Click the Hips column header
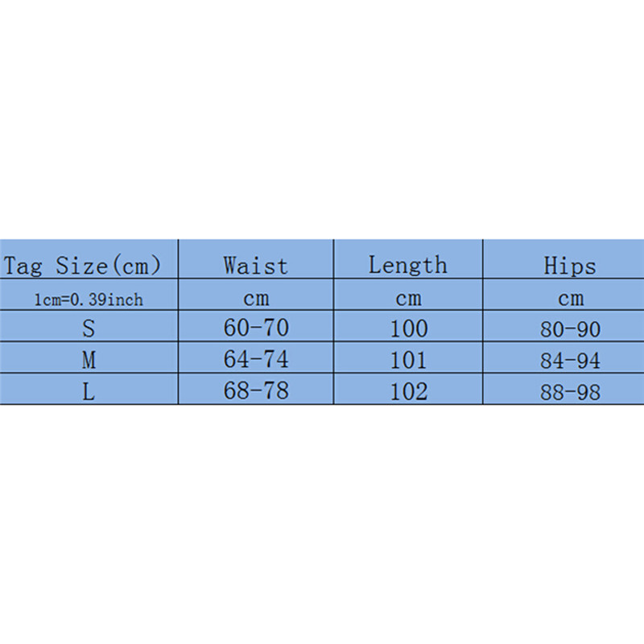This screenshot has height=644, width=644. point(570,265)
